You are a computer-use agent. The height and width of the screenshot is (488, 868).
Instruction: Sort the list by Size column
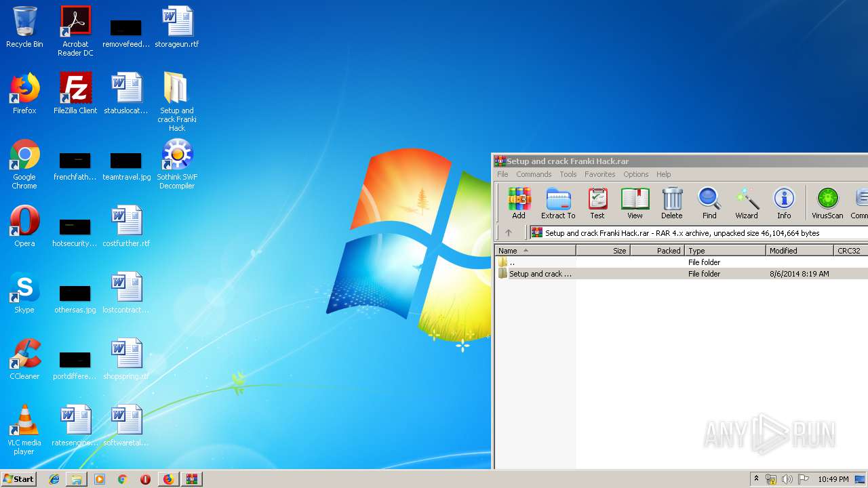(604, 251)
